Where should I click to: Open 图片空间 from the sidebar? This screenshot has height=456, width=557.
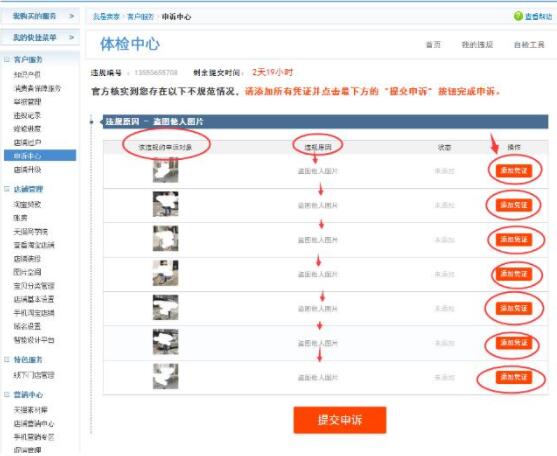[x=27, y=272]
